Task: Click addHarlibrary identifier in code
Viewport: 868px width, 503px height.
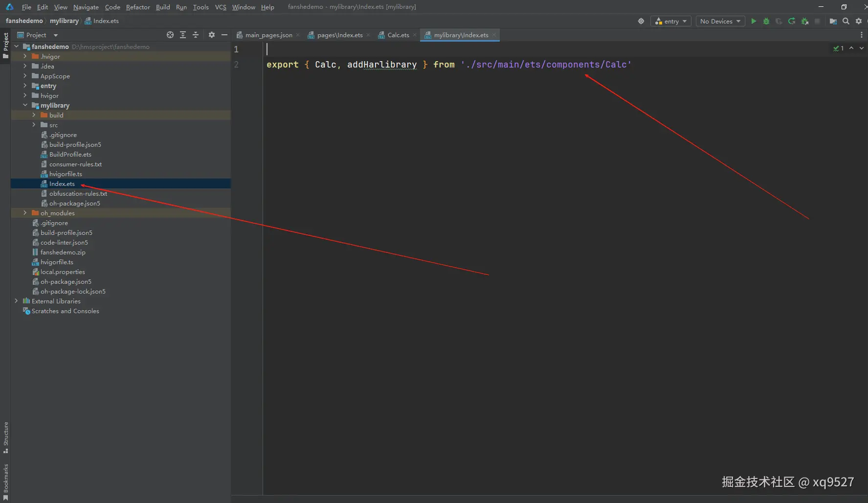Action: pos(382,65)
